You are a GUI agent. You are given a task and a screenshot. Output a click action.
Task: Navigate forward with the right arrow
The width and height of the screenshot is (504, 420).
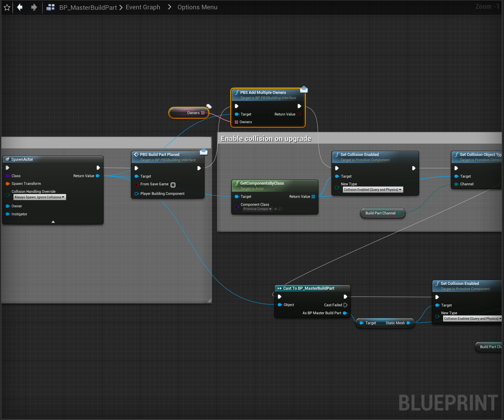point(34,7)
